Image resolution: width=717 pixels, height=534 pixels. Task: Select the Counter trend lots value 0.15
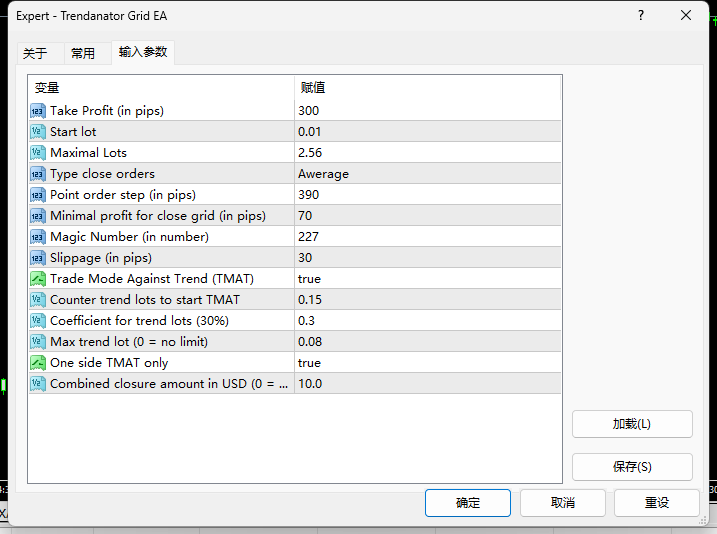tap(428, 300)
